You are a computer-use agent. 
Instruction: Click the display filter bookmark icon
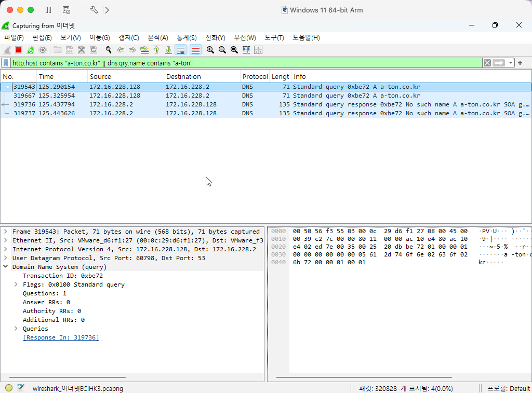pos(6,63)
